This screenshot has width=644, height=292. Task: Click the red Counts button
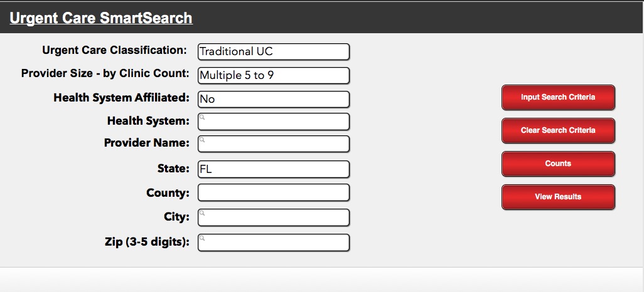(x=558, y=164)
